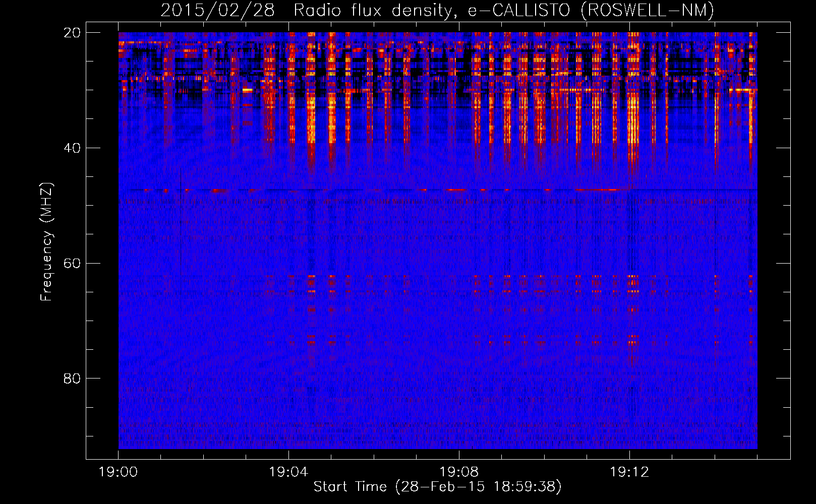Select the 80 frequency tick label
Image resolution: width=816 pixels, height=504 pixels.
coord(72,379)
